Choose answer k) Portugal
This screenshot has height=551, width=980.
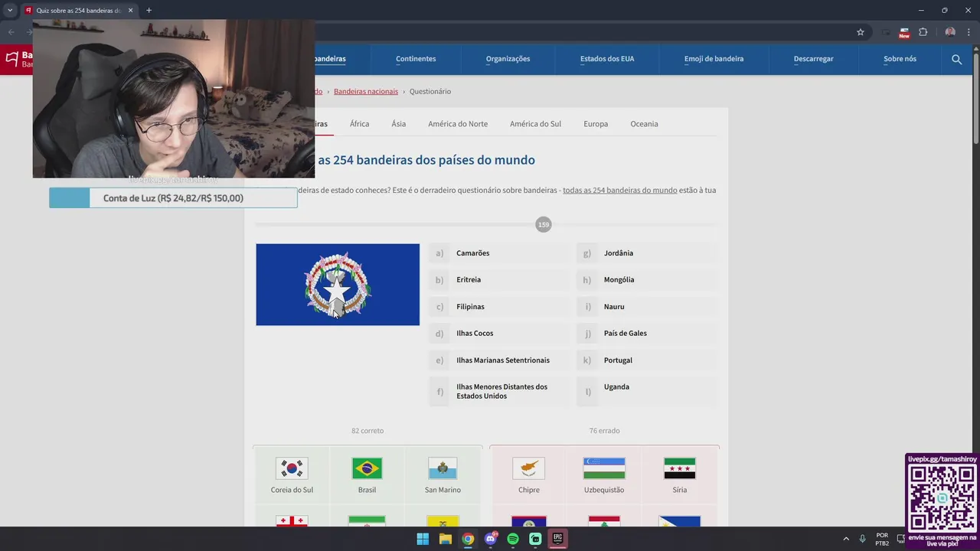(x=647, y=360)
